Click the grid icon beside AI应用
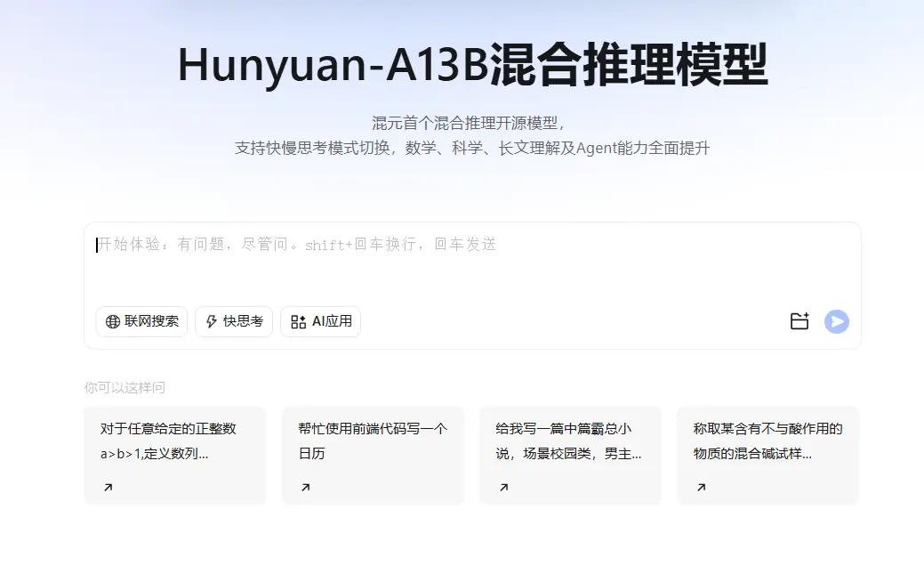 click(298, 322)
